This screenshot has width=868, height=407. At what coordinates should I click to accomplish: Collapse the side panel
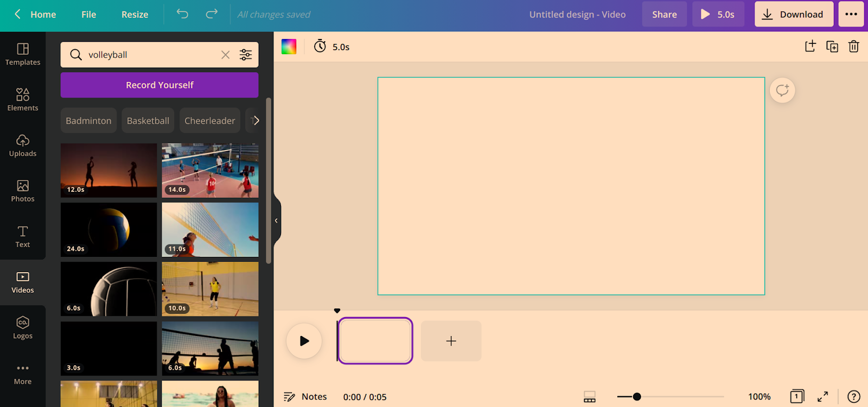pyautogui.click(x=277, y=221)
